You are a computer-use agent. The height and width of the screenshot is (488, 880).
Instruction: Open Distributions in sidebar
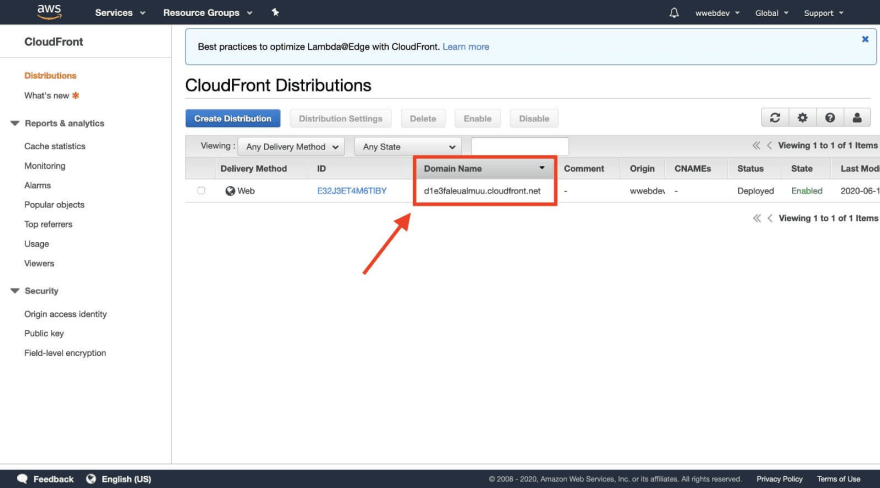[x=50, y=76]
